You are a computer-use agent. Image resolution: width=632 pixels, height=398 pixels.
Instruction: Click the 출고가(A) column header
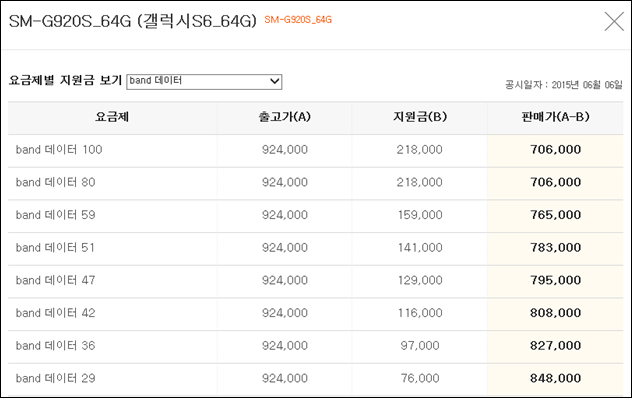[285, 117]
